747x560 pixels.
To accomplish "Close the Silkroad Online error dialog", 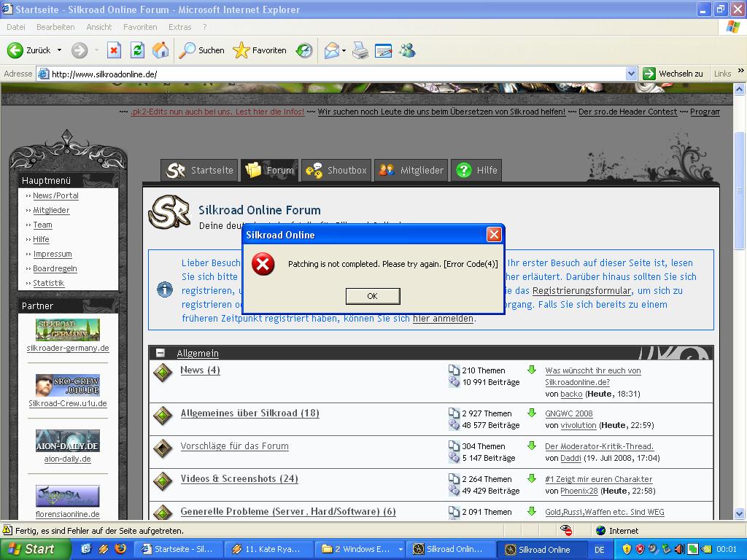I will click(494, 235).
